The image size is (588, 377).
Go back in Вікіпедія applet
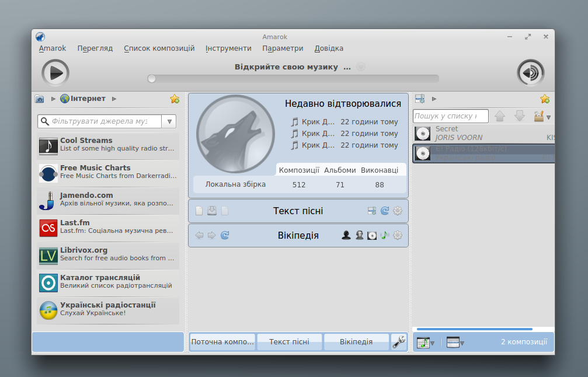pos(199,235)
